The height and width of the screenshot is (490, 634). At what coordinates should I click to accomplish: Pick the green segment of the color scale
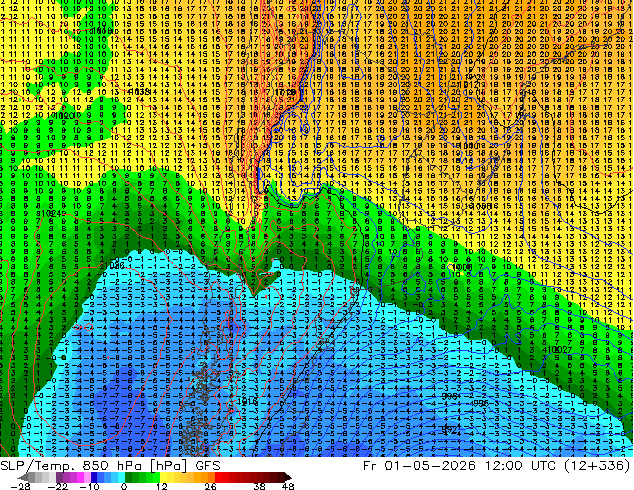pyautogui.click(x=142, y=477)
